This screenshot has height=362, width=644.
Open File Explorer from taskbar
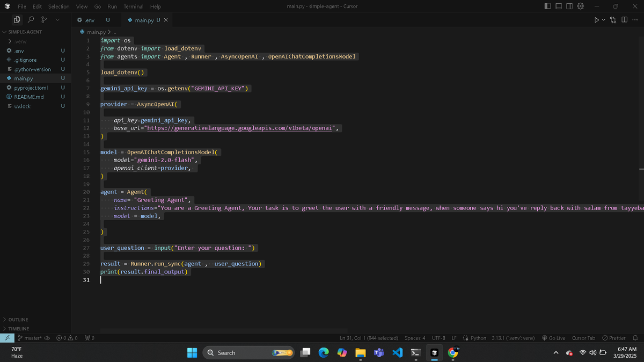[360, 353]
